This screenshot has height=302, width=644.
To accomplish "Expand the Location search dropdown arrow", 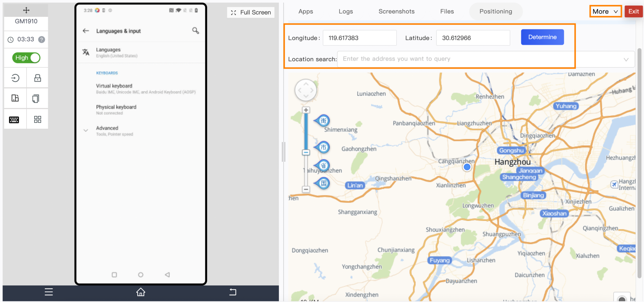I will point(626,59).
